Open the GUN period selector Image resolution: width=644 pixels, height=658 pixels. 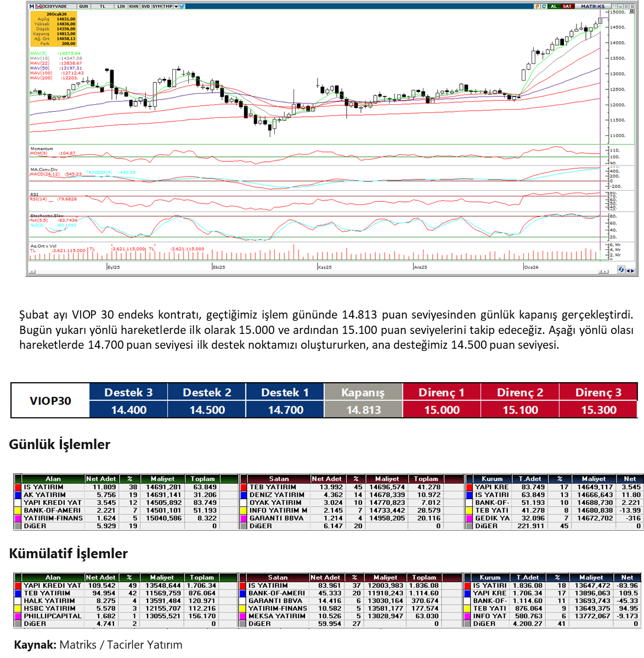point(83,7)
